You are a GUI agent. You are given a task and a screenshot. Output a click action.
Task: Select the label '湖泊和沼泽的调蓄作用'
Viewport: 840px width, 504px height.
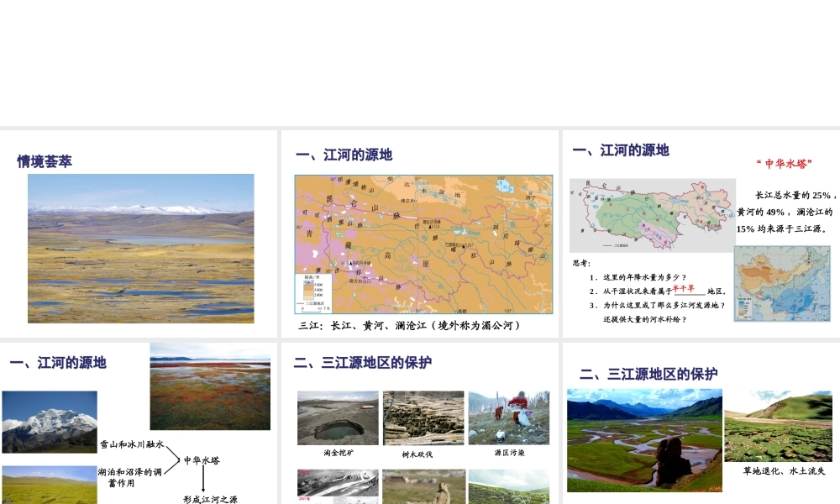(x=129, y=477)
